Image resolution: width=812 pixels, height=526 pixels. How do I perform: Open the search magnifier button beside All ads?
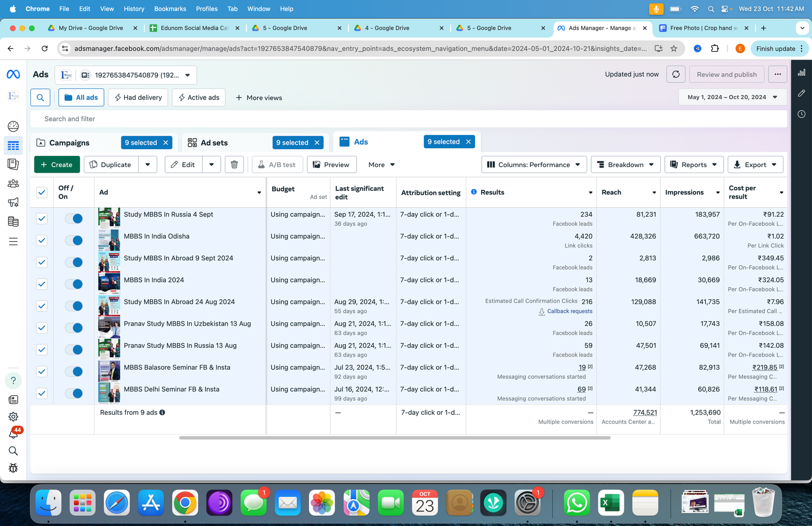(x=41, y=97)
